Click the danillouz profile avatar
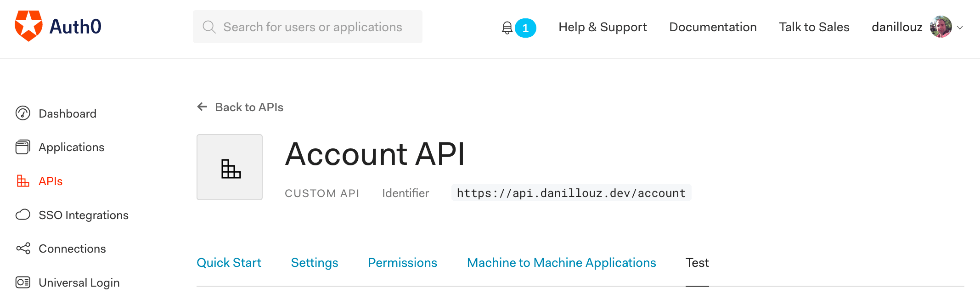Image resolution: width=980 pixels, height=305 pixels. pos(941,27)
